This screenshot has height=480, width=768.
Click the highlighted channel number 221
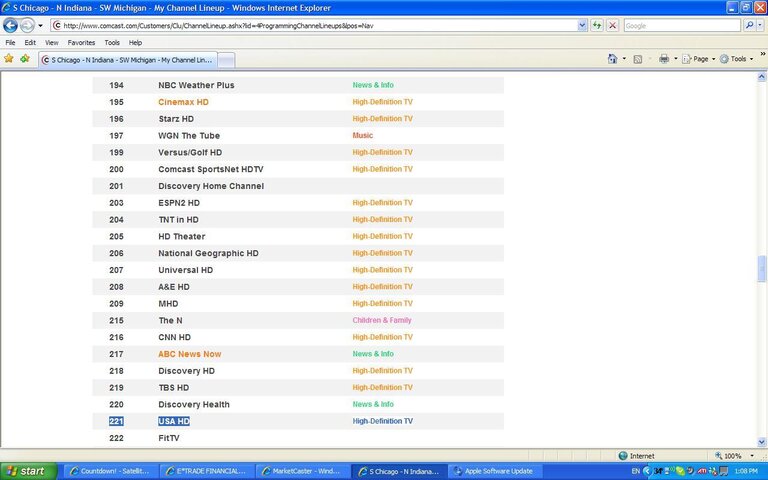(116, 421)
